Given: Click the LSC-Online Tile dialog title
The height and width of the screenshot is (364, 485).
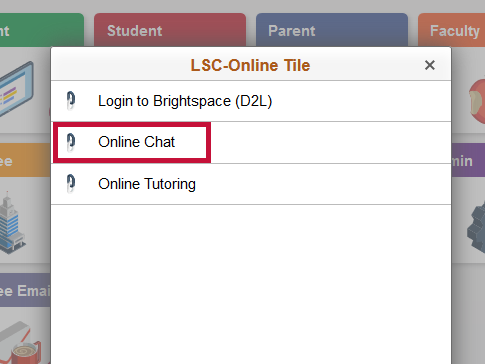Looking at the screenshot, I should (x=250, y=65).
